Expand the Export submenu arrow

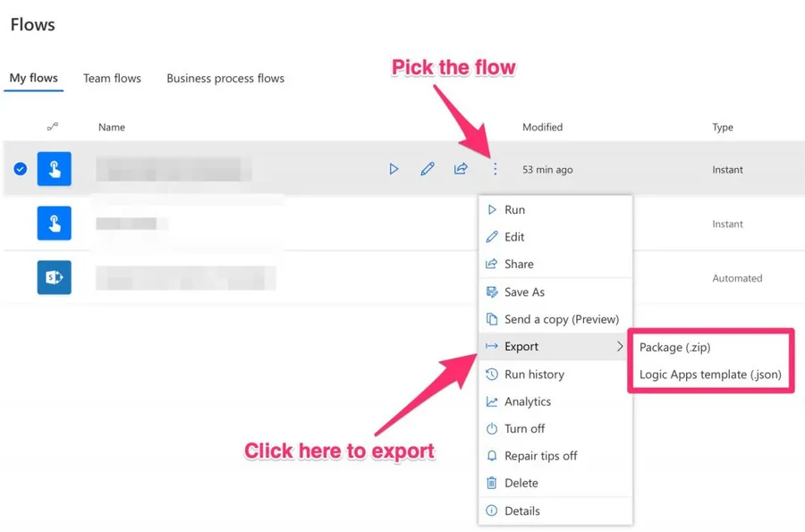click(620, 347)
